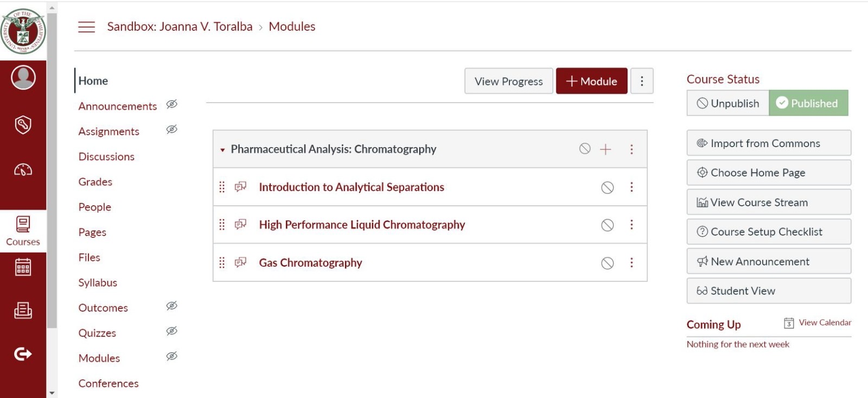
Task: Open the Student View button
Action: click(x=768, y=291)
